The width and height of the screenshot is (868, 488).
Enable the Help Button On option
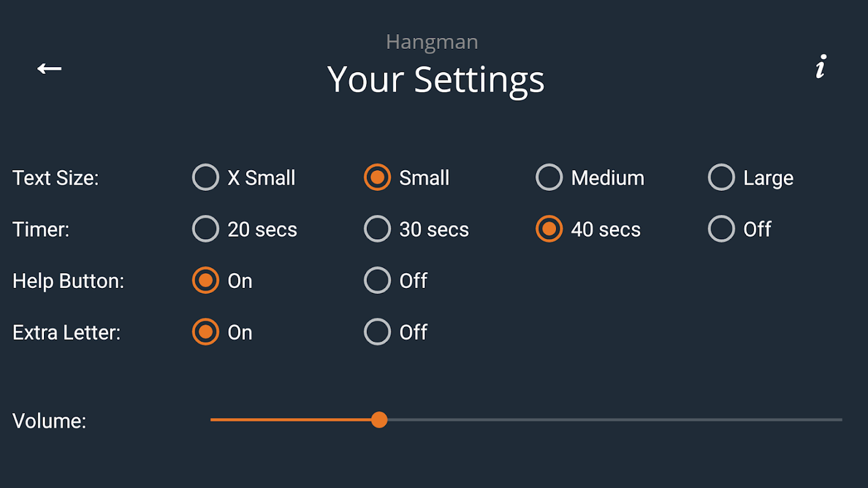[206, 281]
